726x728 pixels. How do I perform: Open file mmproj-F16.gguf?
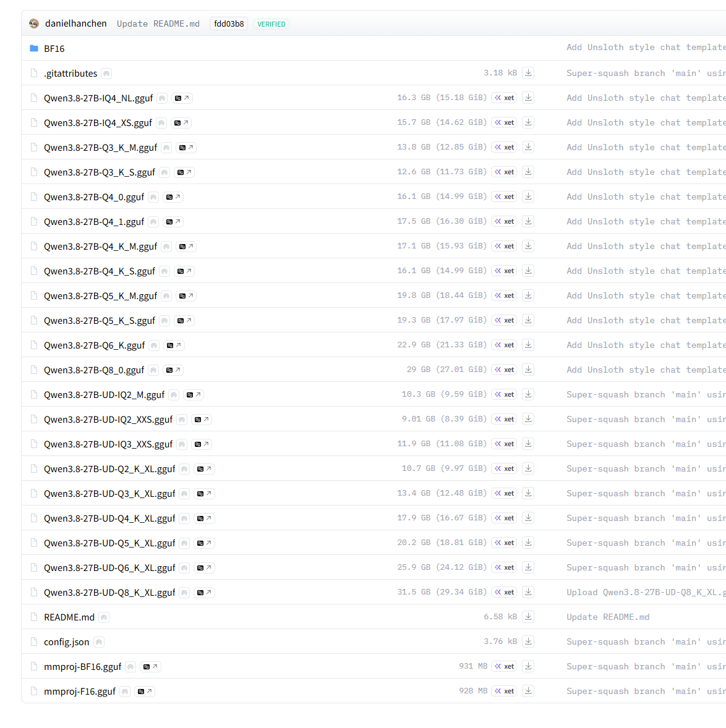click(x=79, y=692)
